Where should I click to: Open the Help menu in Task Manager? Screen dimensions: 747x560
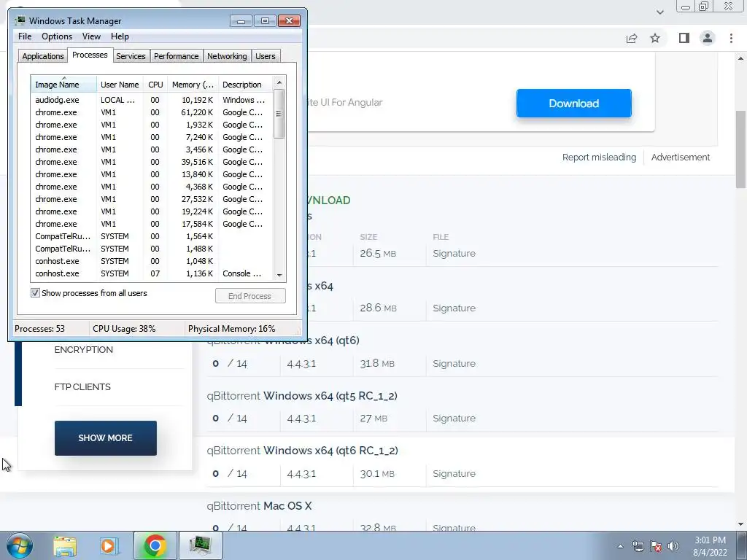[x=120, y=36]
